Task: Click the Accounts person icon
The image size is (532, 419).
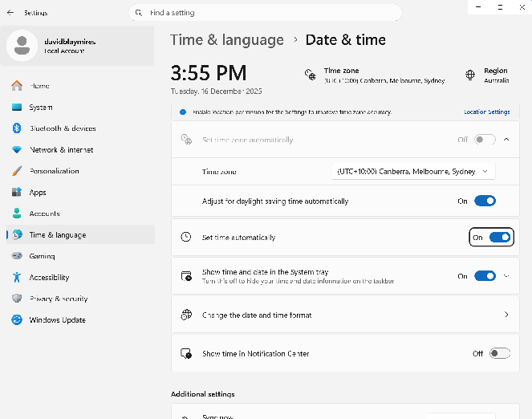Action: coord(17,214)
